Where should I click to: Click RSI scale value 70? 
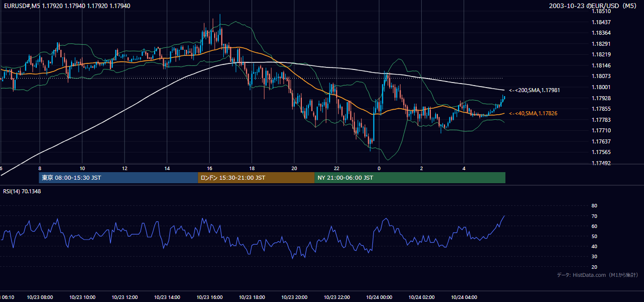coord(594,216)
